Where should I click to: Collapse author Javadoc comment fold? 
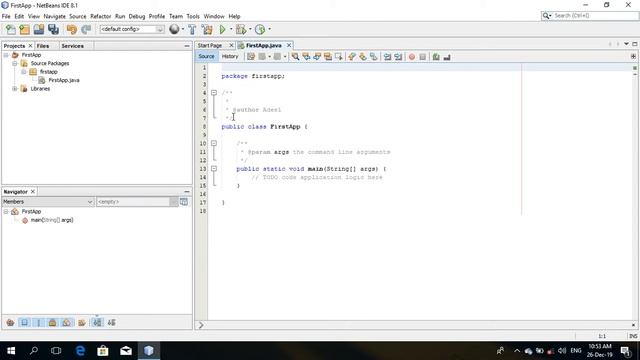coord(214,93)
